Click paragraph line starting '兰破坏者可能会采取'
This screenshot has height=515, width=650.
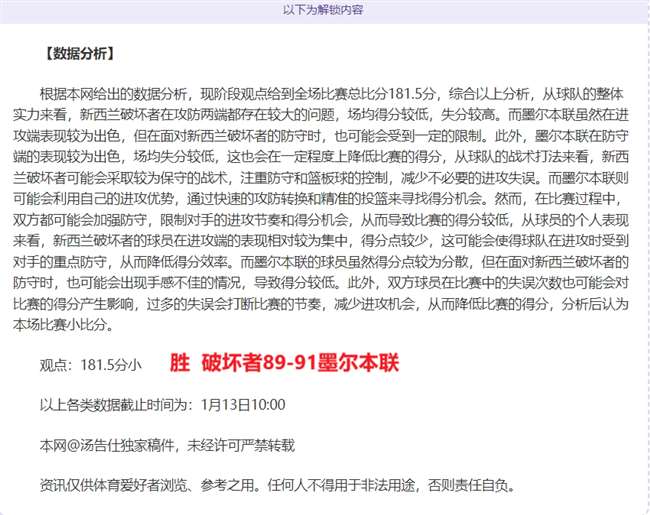click(321, 177)
